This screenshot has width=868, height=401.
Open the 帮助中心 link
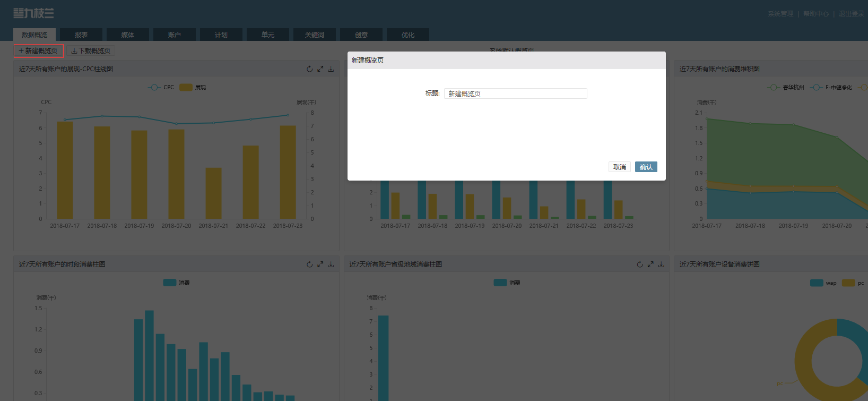(816, 14)
